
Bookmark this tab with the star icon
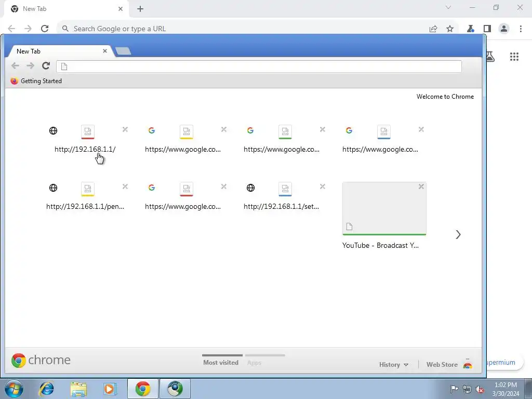click(450, 29)
